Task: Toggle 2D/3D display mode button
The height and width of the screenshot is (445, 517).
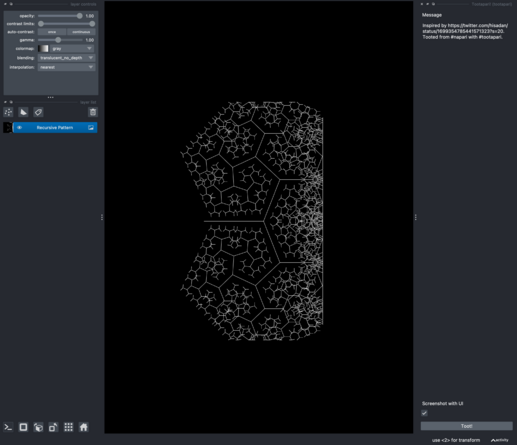Action: point(23,427)
